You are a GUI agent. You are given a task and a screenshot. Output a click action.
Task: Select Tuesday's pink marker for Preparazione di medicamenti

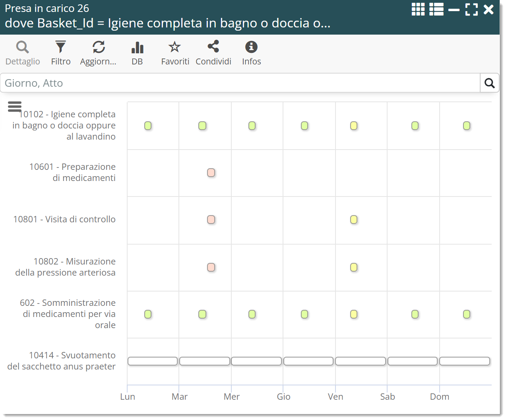tap(211, 173)
